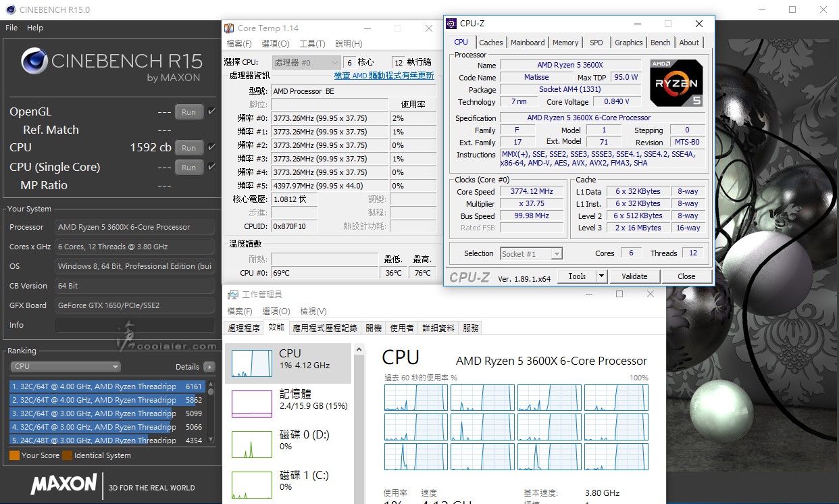Open Task Manager 檔案(F) menu
This screenshot has height=504, width=839.
(239, 311)
